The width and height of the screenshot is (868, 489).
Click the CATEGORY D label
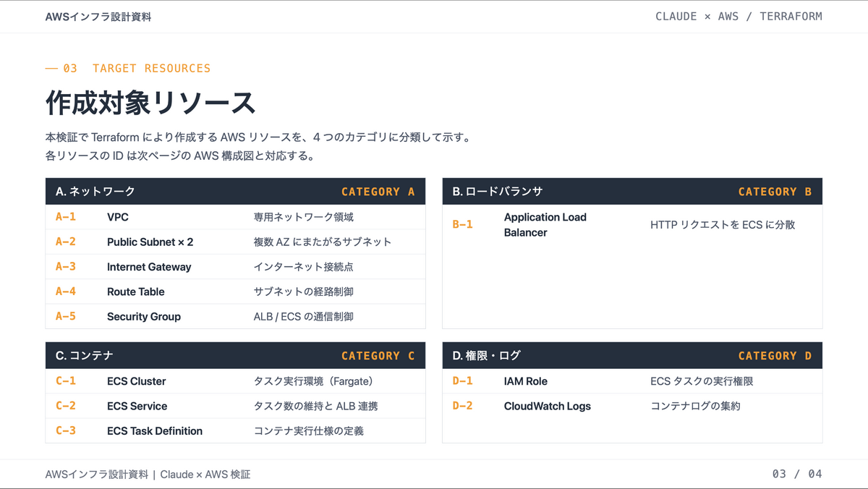[775, 356]
